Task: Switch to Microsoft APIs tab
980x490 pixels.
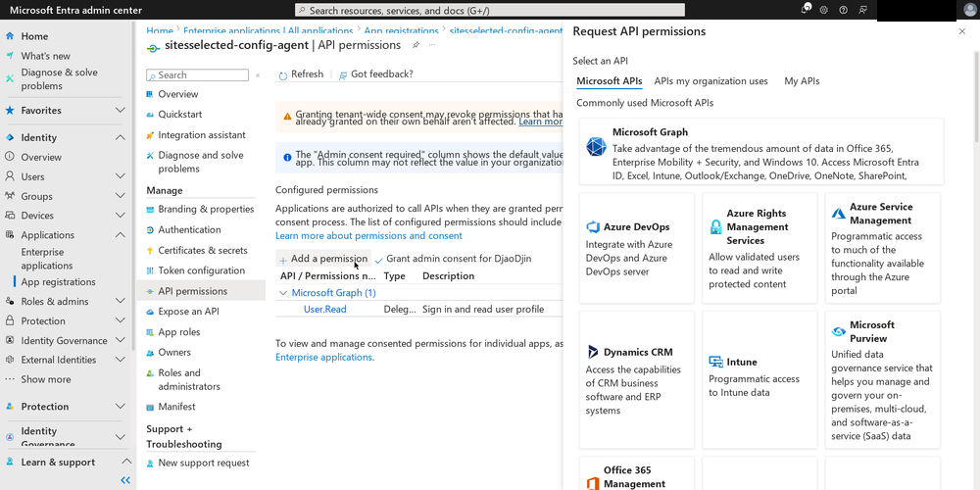Action: coord(609,81)
